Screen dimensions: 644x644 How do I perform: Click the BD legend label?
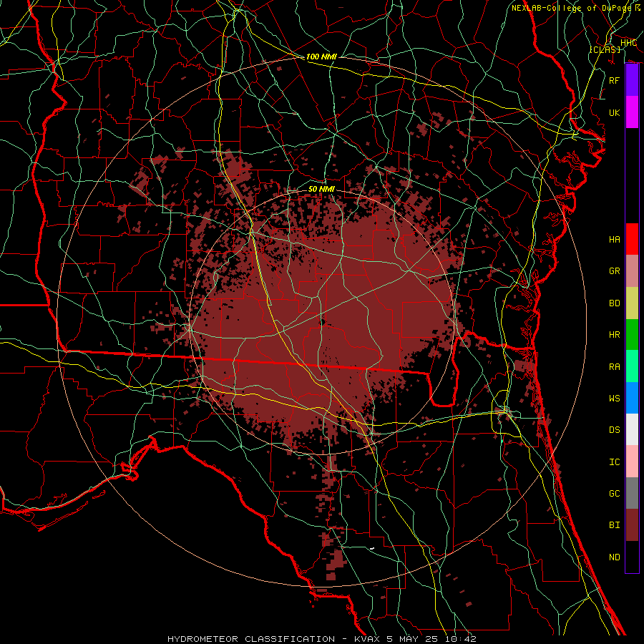tap(614, 303)
